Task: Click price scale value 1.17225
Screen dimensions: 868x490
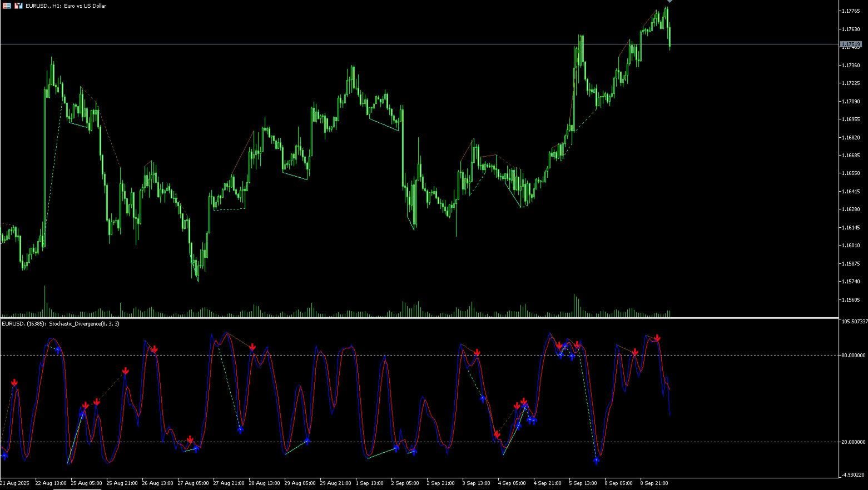Action: tap(852, 83)
